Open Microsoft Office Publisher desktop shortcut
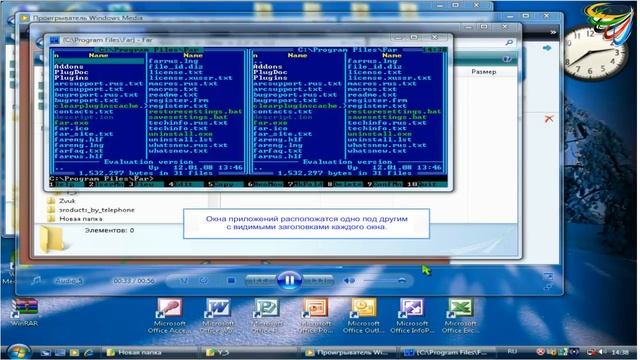 (267, 316)
